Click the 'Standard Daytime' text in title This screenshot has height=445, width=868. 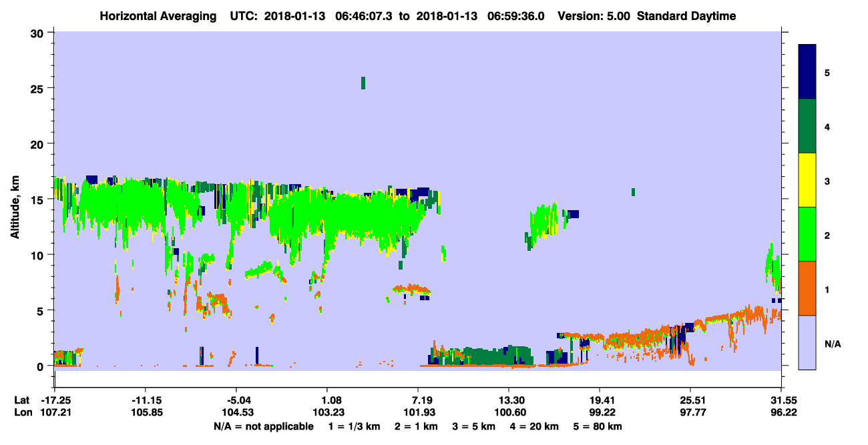pyautogui.click(x=686, y=16)
